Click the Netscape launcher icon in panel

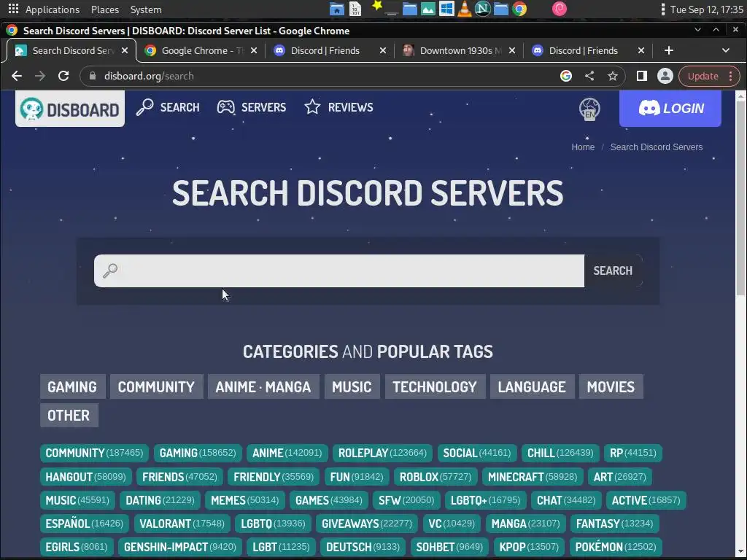[483, 9]
